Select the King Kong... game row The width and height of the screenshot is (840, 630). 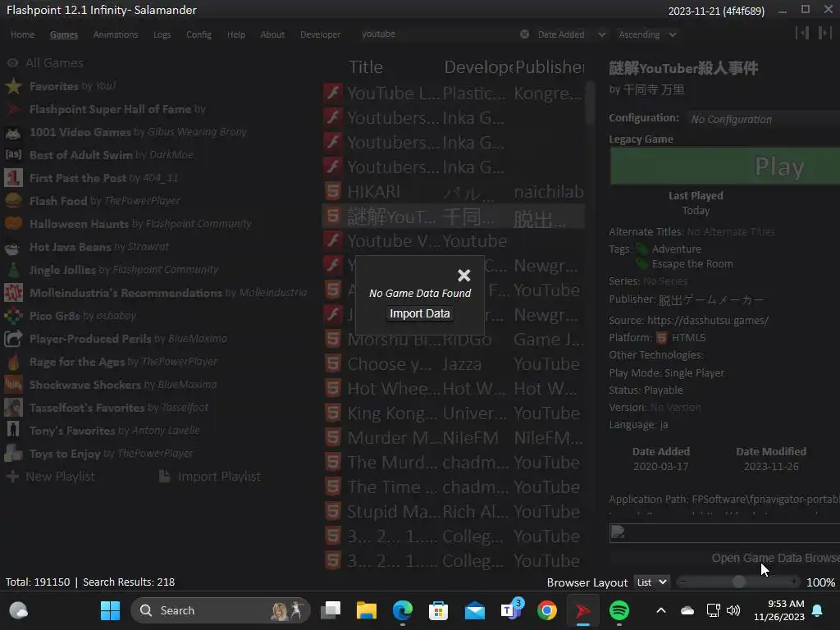click(x=453, y=413)
